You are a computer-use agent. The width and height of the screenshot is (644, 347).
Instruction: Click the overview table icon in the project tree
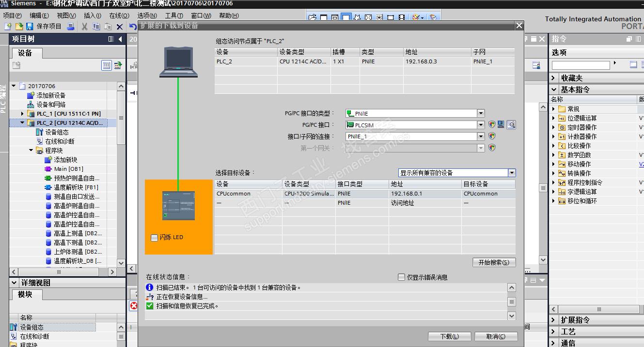(118, 65)
